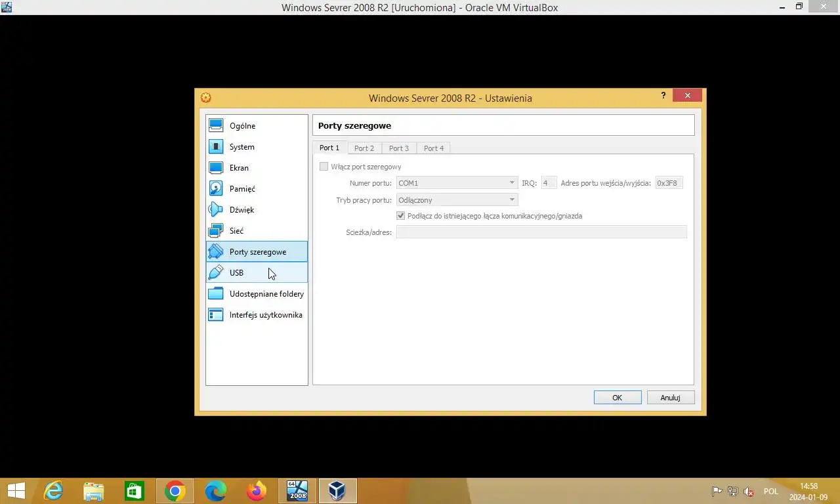
Task: Launch Firefox from taskbar
Action: 257,491
